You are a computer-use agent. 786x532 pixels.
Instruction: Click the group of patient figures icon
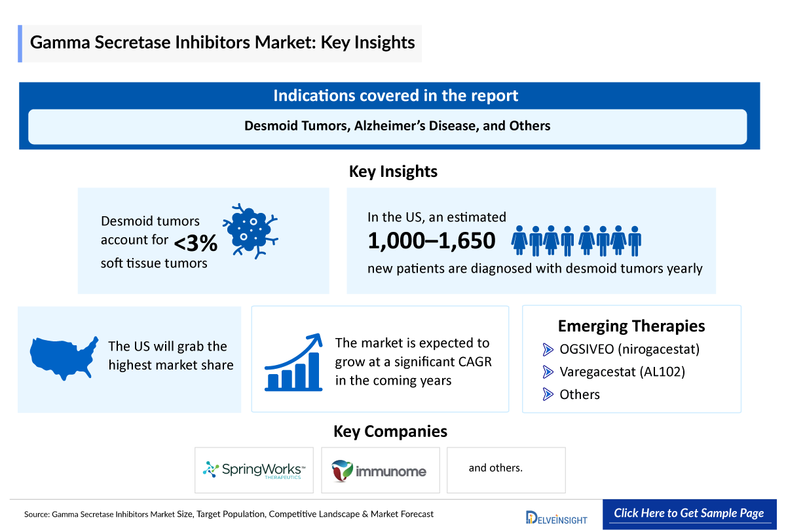575,241
